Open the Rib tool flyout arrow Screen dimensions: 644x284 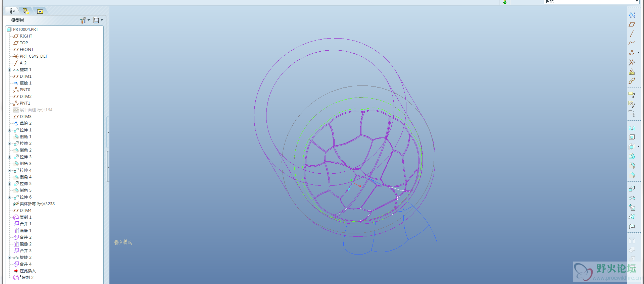(x=638, y=147)
